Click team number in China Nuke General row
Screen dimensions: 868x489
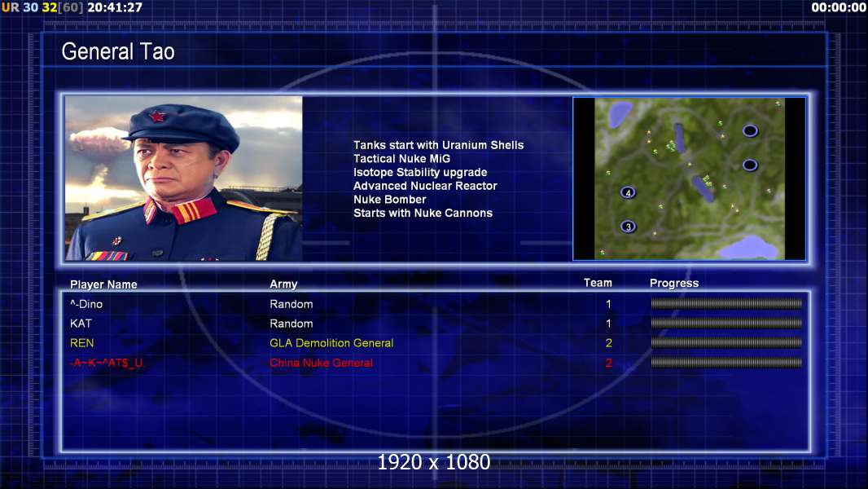(x=608, y=363)
